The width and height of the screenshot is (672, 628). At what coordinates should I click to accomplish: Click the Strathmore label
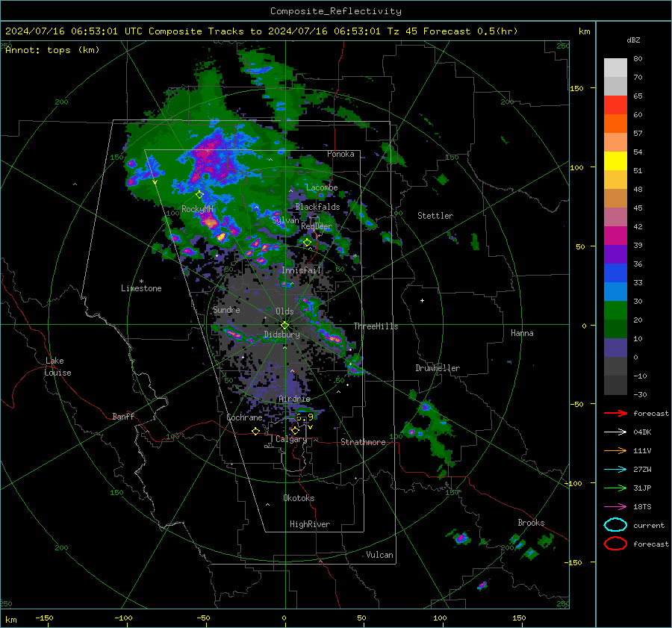(363, 442)
